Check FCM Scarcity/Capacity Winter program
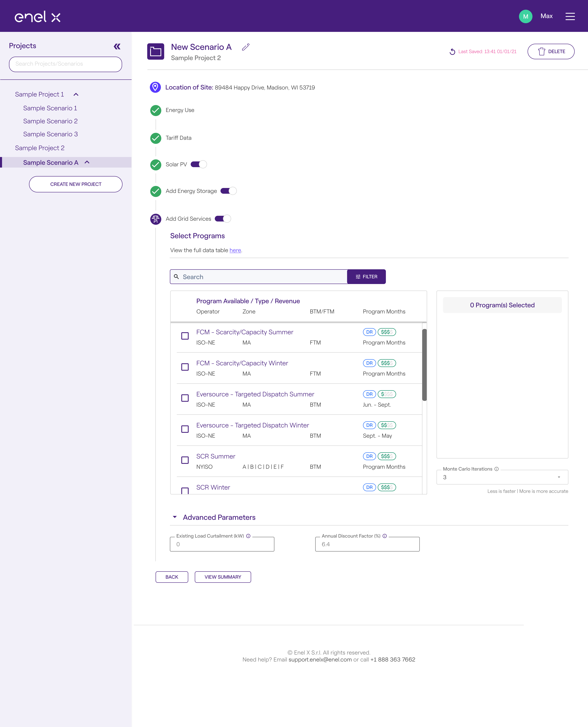 [x=185, y=367]
